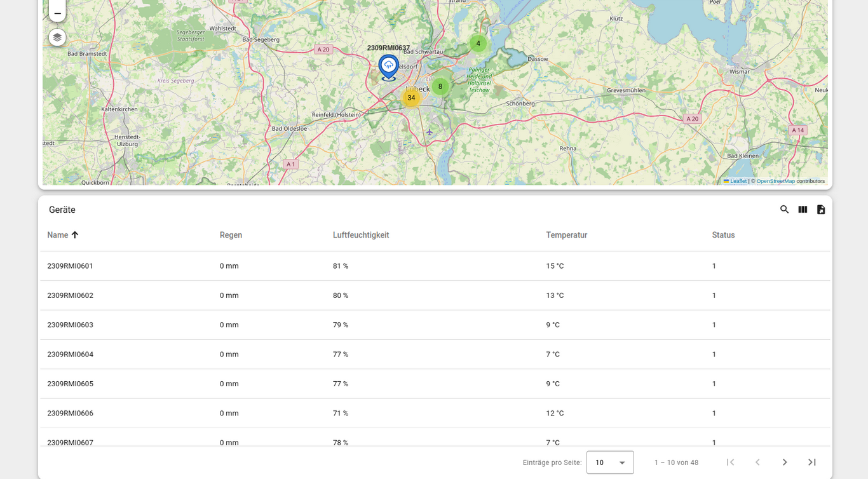The image size is (868, 479).
Task: Zoom out the map with minus button
Action: (x=57, y=13)
